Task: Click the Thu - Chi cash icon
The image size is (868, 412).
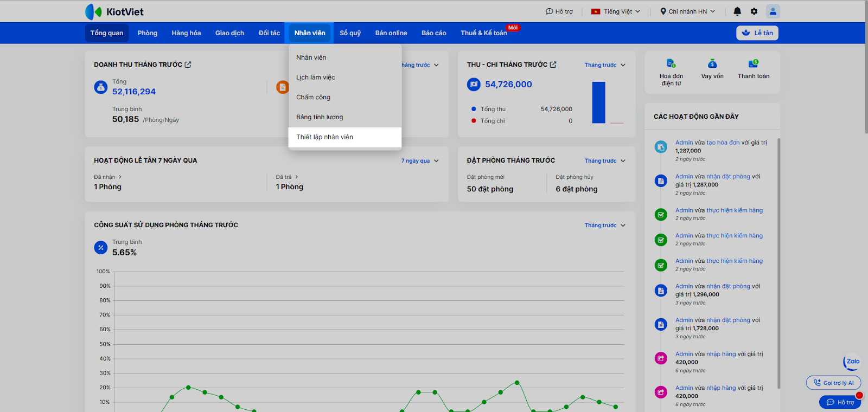Action: pyautogui.click(x=474, y=84)
